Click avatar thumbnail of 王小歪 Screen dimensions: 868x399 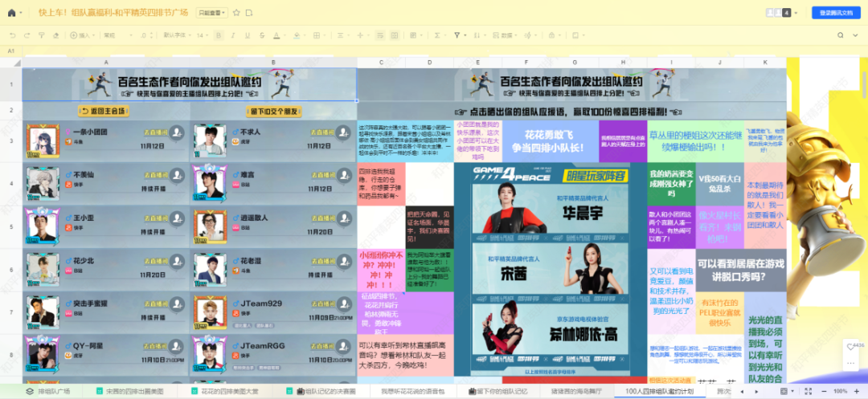click(42, 226)
